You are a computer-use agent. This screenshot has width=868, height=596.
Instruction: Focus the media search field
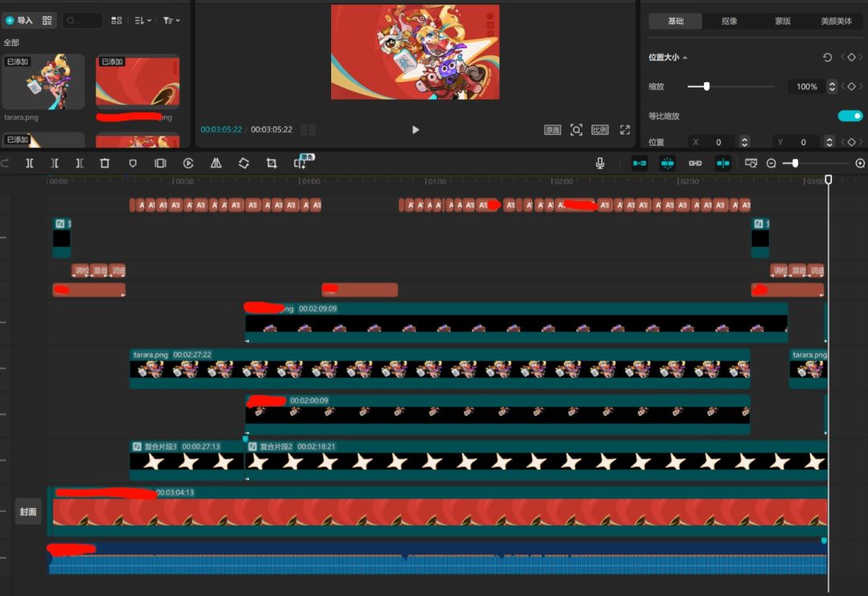click(x=82, y=20)
